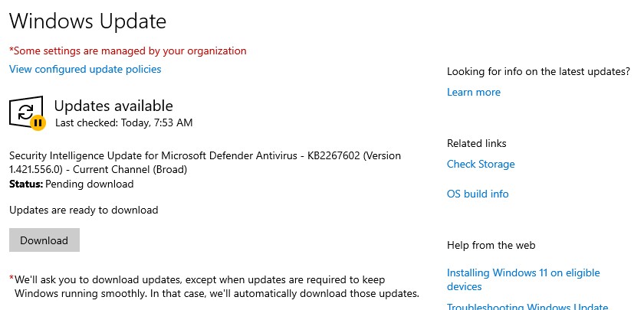Click the Related links heading

tap(476, 144)
